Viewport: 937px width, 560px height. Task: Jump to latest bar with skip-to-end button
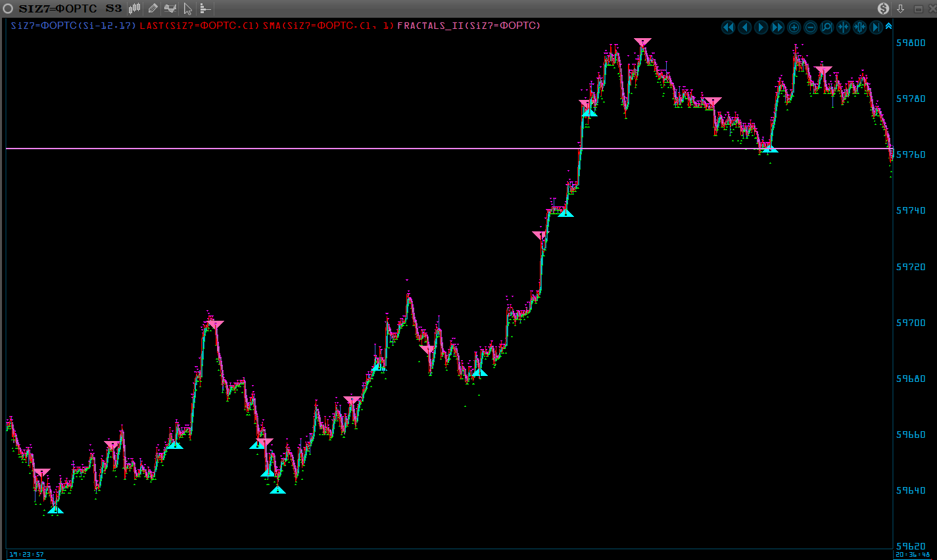[x=876, y=27]
